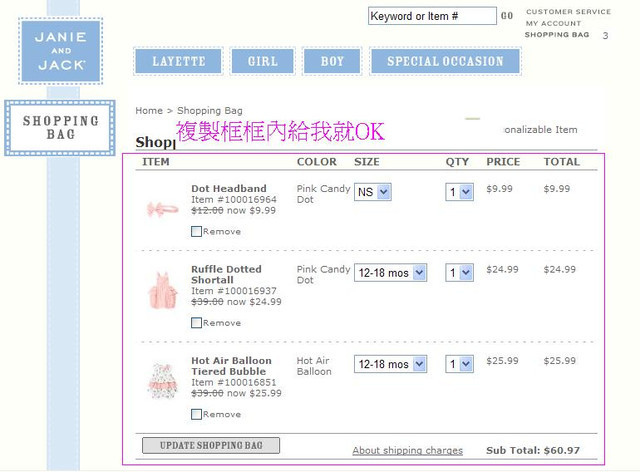The width and height of the screenshot is (640, 472).
Task: Open the NS size dropdown for Dot Headband
Action: 373,191
